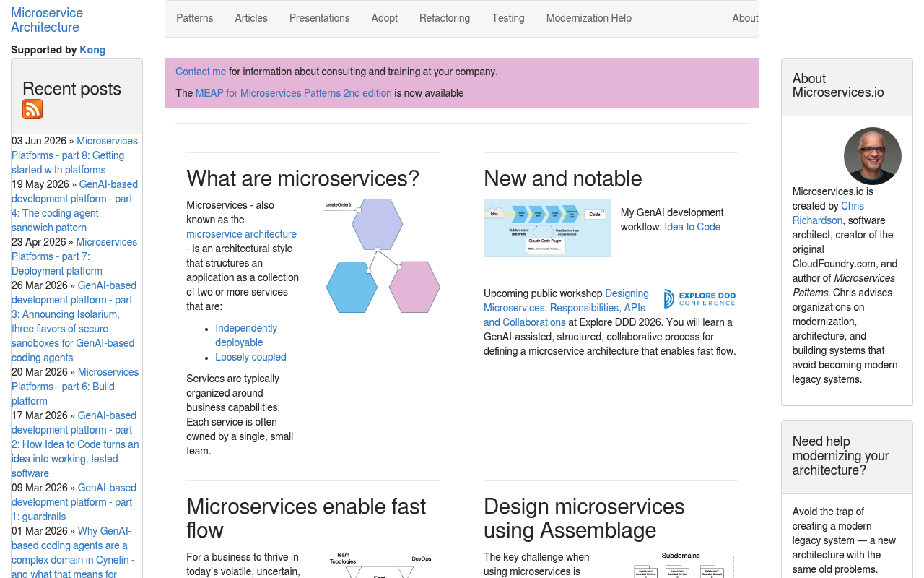Image resolution: width=924 pixels, height=578 pixels.
Task: Open Designing Microservices workshop link
Action: click(566, 308)
